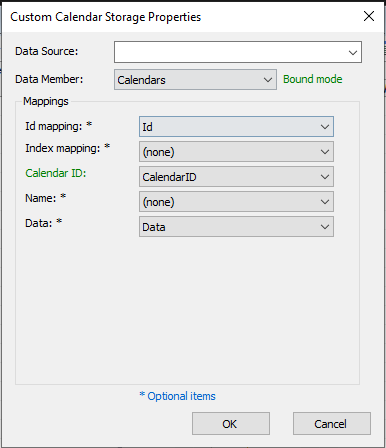Click the Id mapping label

(x=59, y=126)
